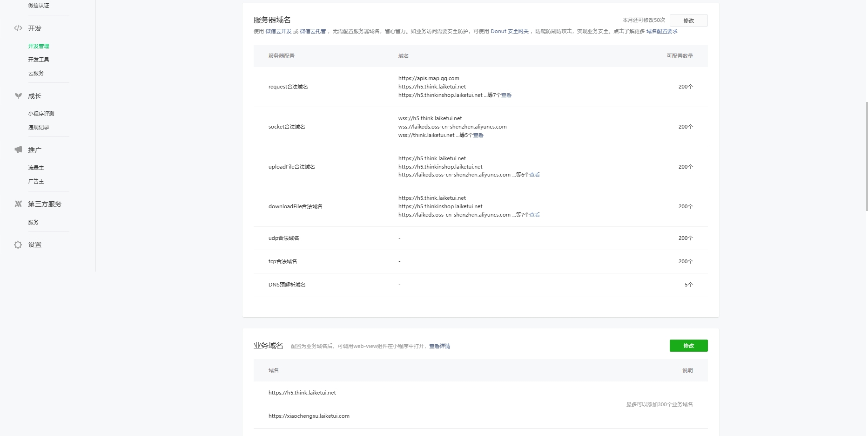
Task: Expand 查看 link in socket合法域名 row
Action: 478,135
